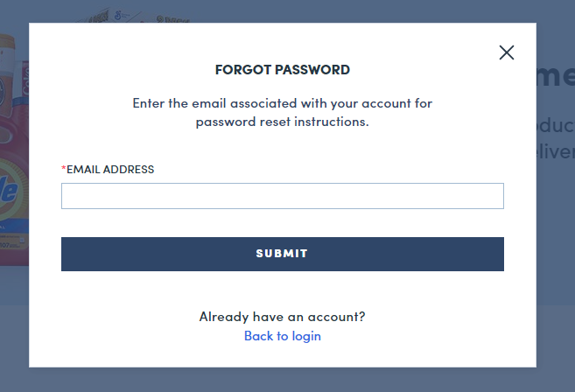The width and height of the screenshot is (575, 392).
Task: Click the FORGOT PASSWORD heading
Action: pyautogui.click(x=282, y=70)
